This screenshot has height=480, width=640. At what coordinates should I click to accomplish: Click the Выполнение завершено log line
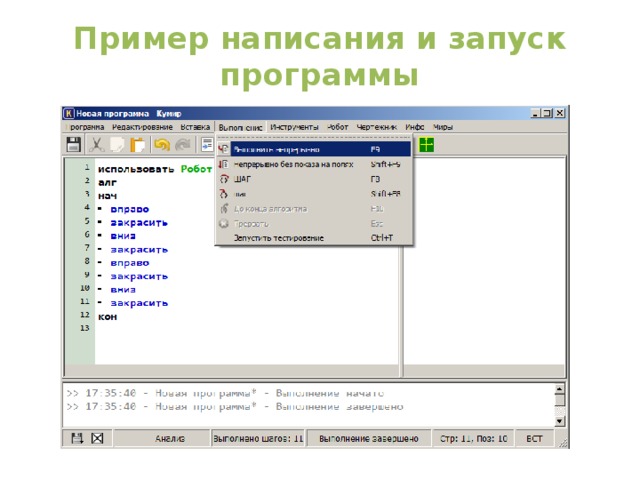(x=235, y=407)
